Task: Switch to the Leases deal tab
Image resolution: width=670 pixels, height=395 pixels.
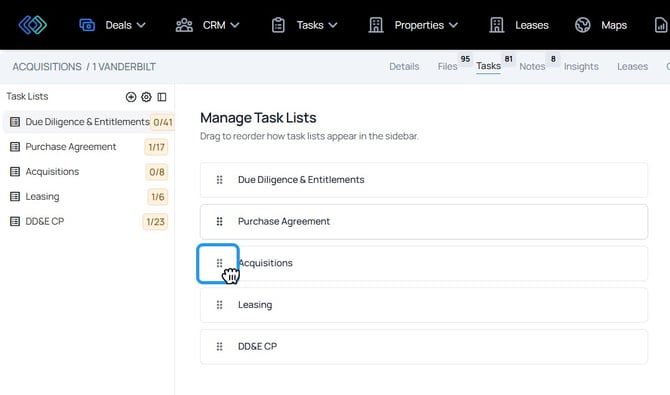Action: (x=632, y=66)
